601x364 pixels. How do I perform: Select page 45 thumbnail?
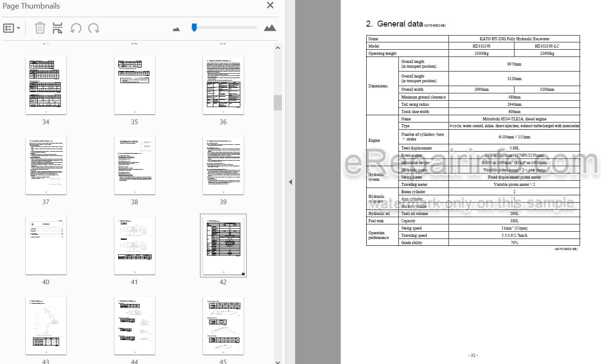coord(223,325)
